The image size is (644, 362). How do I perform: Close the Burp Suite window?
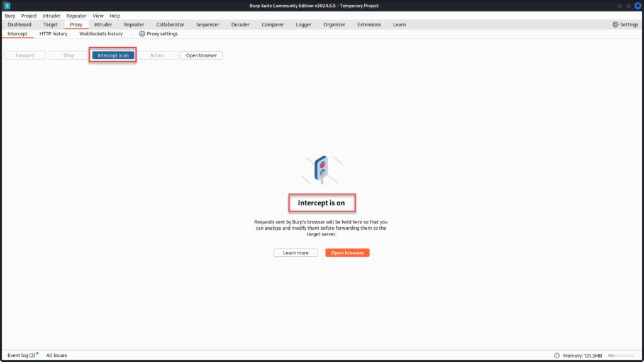click(638, 5)
